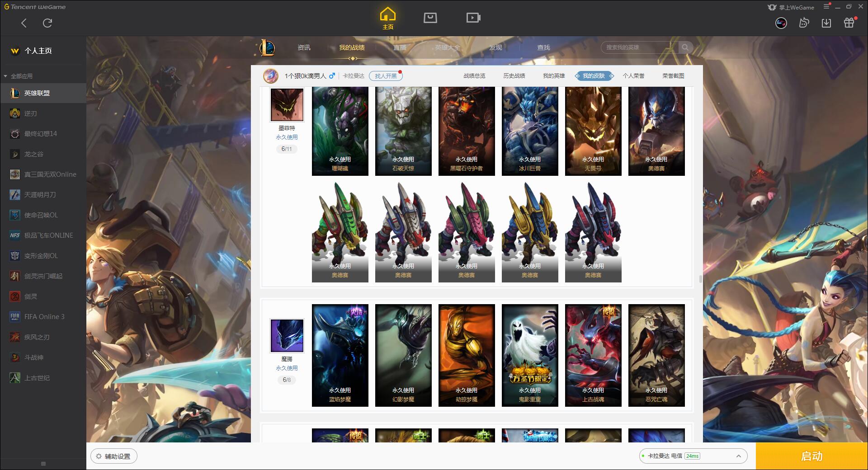Switch to 荣誉截图 sub-tab
This screenshot has width=868, height=470.
coord(673,76)
